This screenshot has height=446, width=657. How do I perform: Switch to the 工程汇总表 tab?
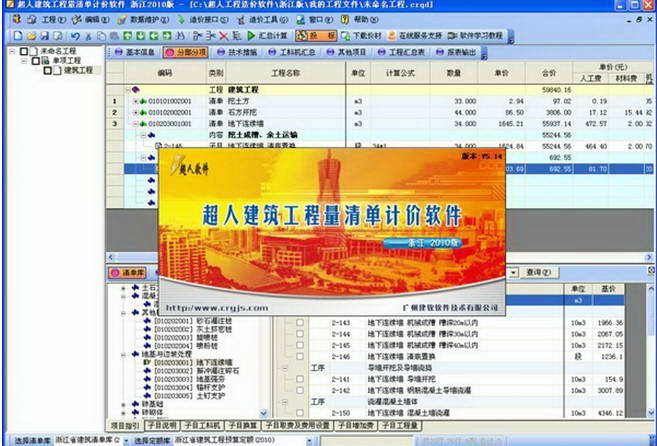pos(401,52)
